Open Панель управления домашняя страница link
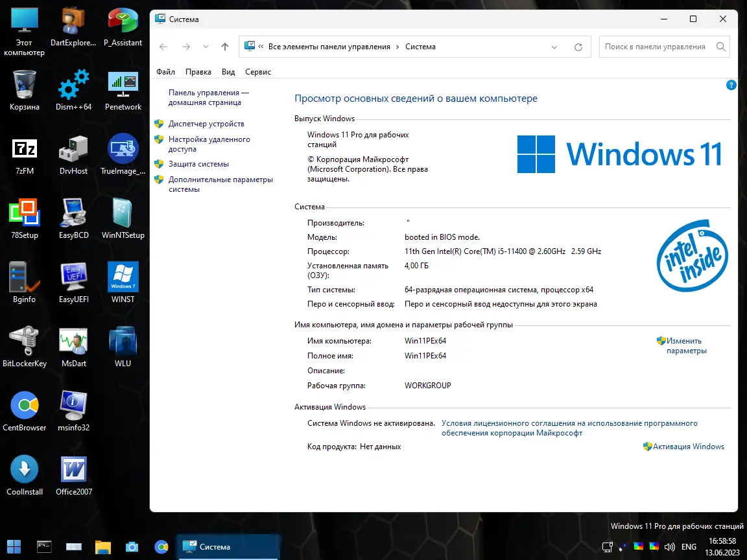This screenshot has height=560, width=747. click(208, 98)
